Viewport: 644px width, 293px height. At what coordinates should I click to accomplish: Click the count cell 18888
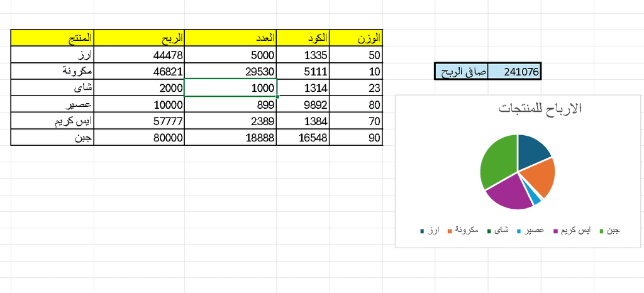click(x=230, y=137)
